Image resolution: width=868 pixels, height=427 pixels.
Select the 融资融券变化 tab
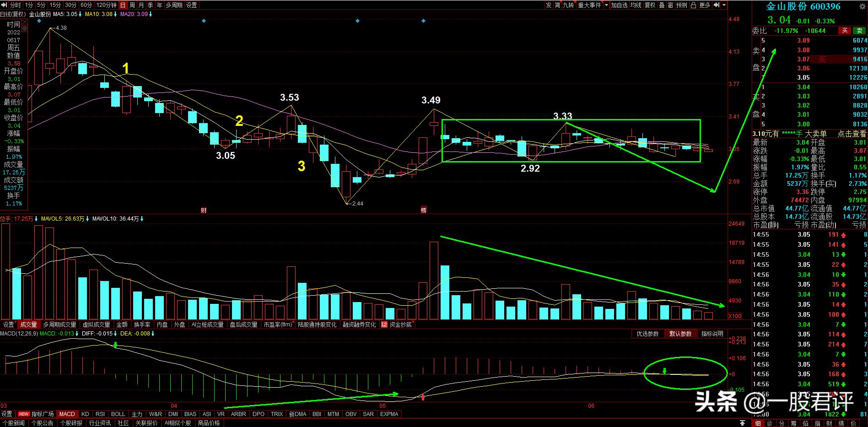(x=360, y=324)
